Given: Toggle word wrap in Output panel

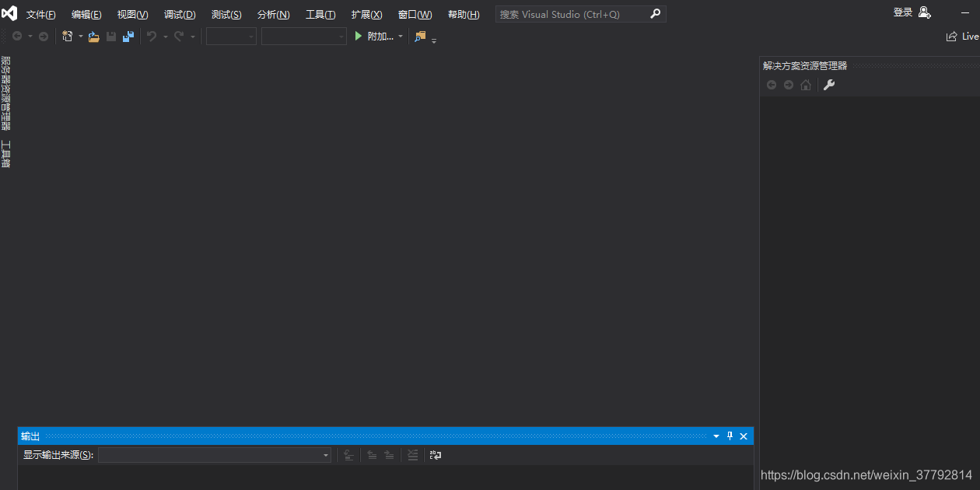Looking at the screenshot, I should (436, 455).
